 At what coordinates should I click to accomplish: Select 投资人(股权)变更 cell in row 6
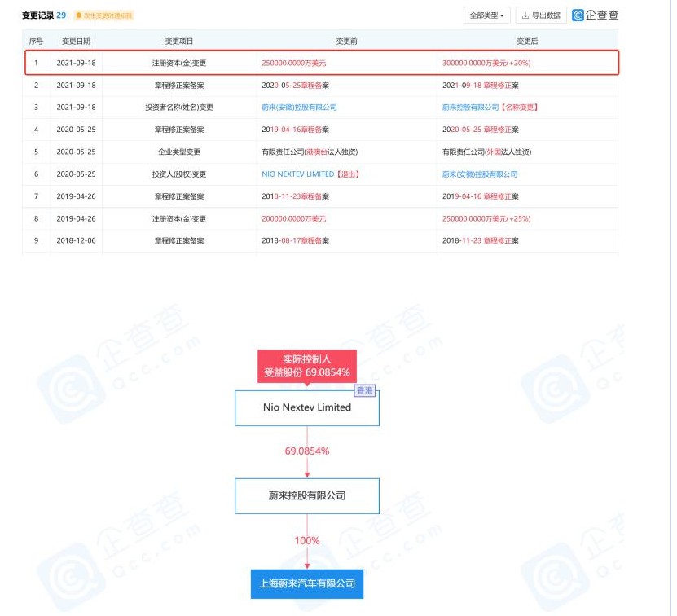[179, 174]
